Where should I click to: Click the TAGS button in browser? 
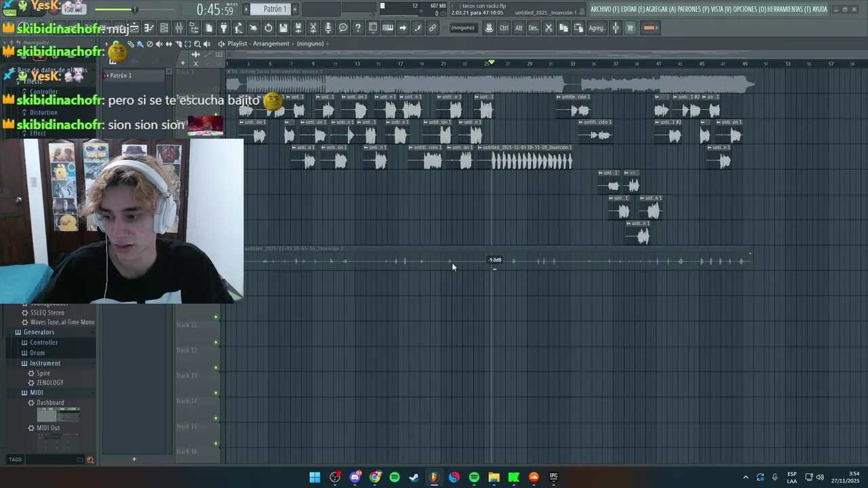point(15,460)
